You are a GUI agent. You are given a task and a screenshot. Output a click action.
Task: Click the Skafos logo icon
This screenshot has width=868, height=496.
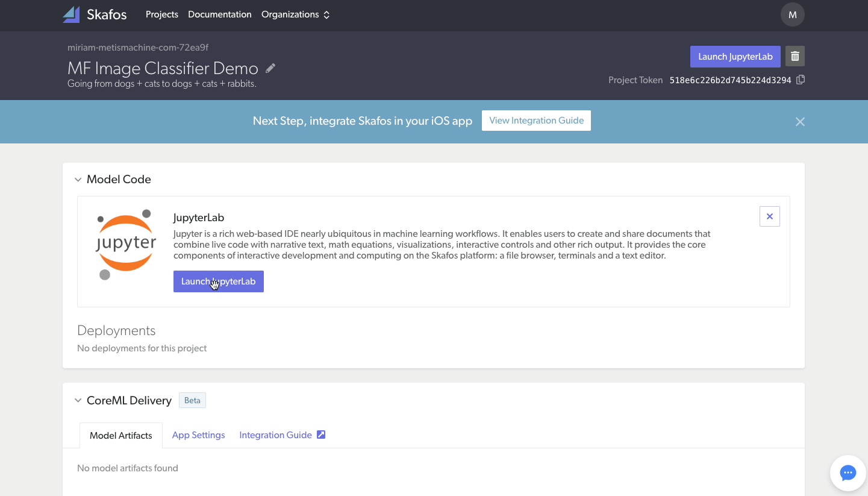[x=71, y=14]
